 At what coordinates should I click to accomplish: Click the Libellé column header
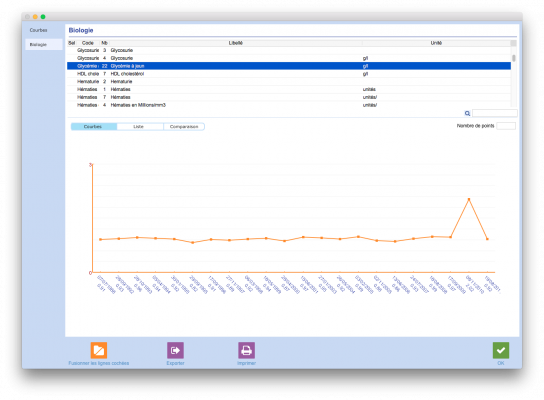coord(236,43)
